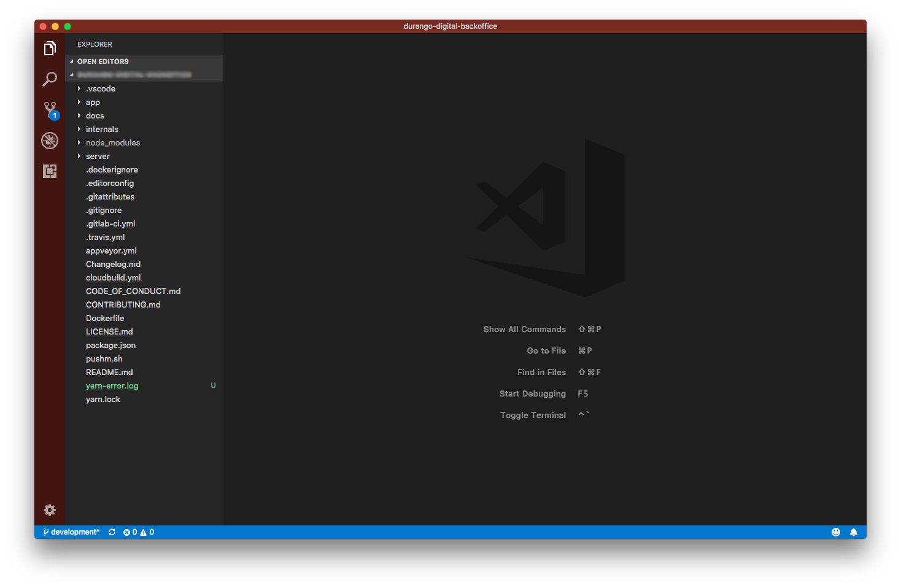Open the CONTRIBUTING.md file
Image resolution: width=901 pixels, height=588 pixels.
pyautogui.click(x=144, y=305)
